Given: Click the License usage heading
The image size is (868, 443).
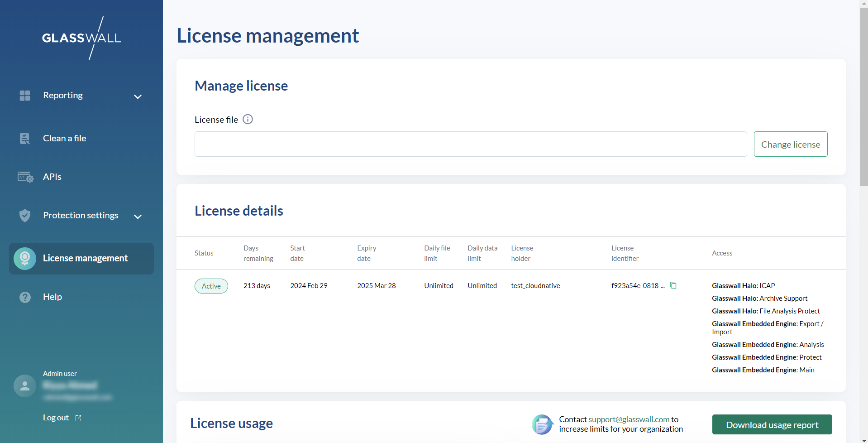Looking at the screenshot, I should (231, 423).
